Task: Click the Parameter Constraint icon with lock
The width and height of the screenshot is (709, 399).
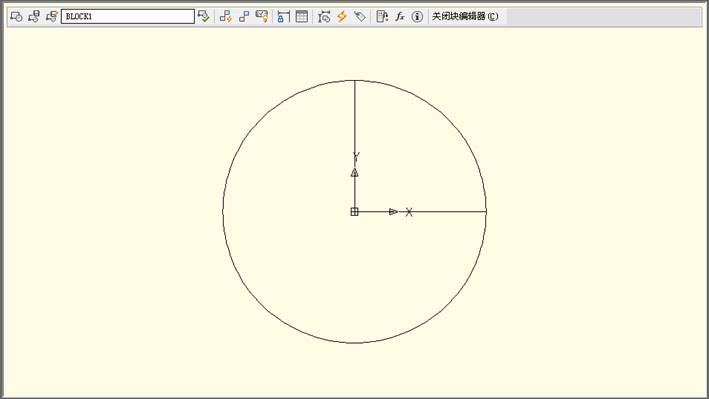Action: pyautogui.click(x=284, y=17)
